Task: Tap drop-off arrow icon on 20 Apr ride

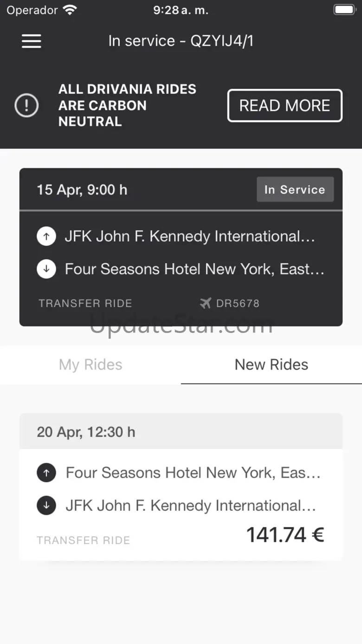Action: point(46,505)
